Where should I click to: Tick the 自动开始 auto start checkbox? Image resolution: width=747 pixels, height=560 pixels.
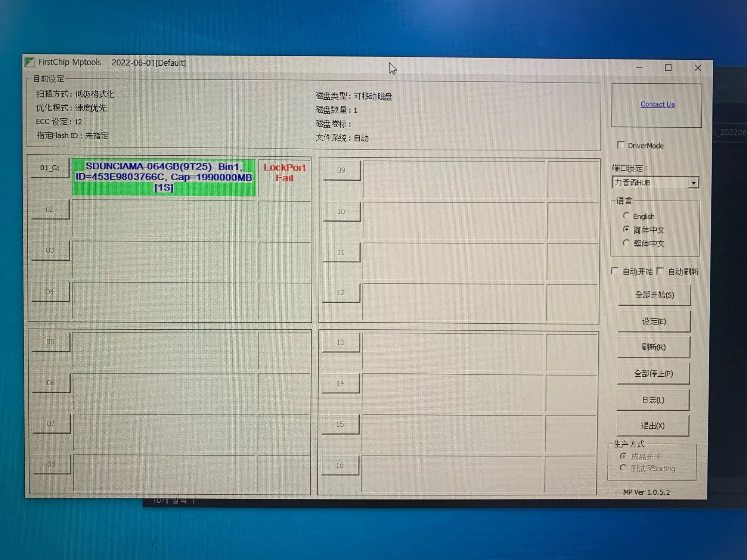click(x=615, y=271)
